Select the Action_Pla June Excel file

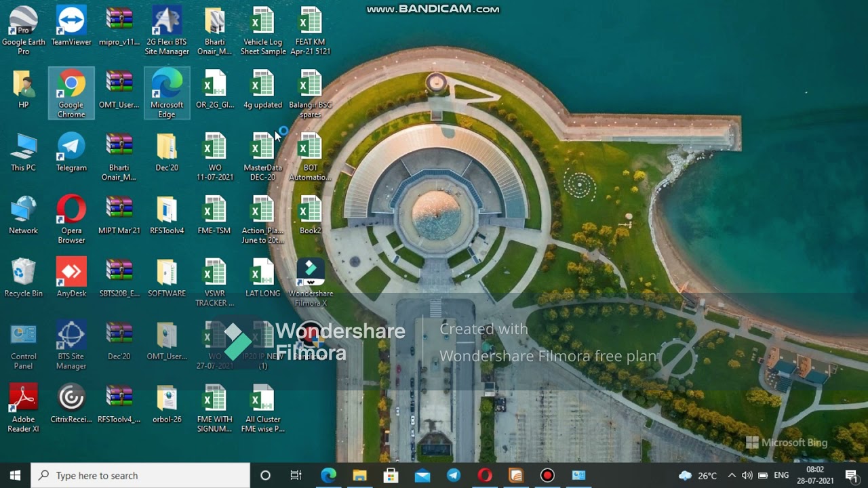(x=263, y=220)
